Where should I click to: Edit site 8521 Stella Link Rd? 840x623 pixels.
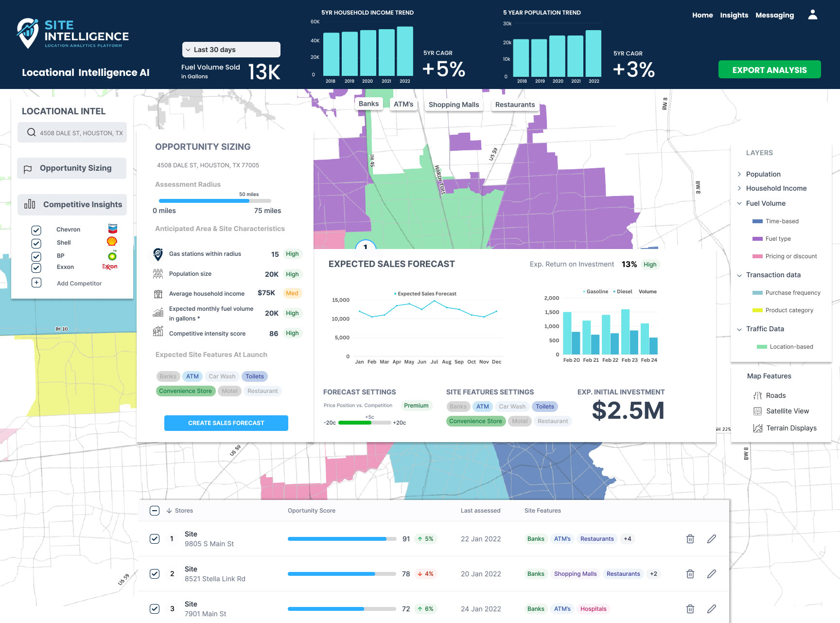pos(711,574)
